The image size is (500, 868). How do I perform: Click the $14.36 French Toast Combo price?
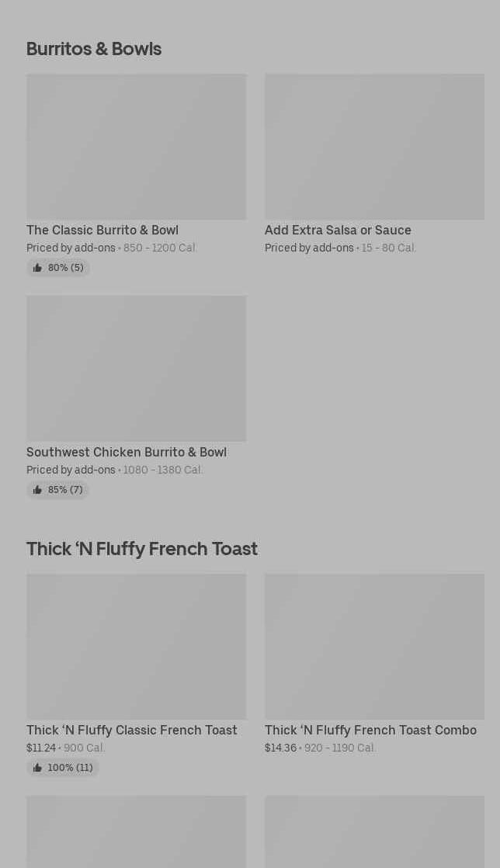click(x=280, y=748)
